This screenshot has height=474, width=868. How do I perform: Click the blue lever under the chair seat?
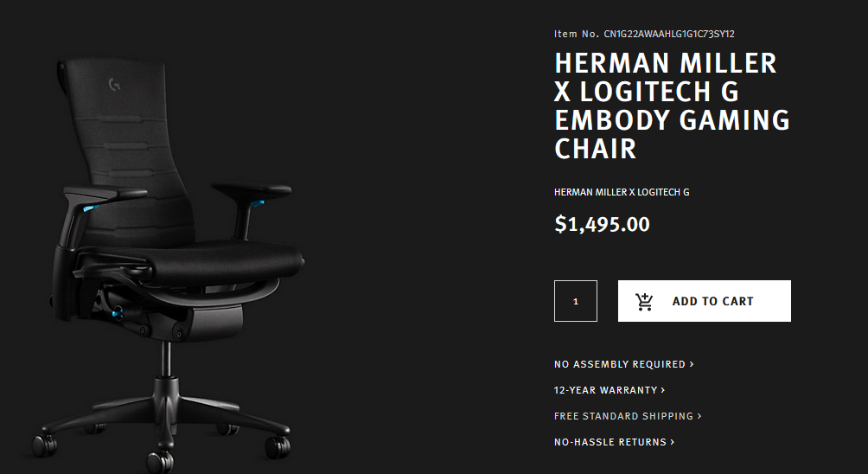tap(117, 314)
